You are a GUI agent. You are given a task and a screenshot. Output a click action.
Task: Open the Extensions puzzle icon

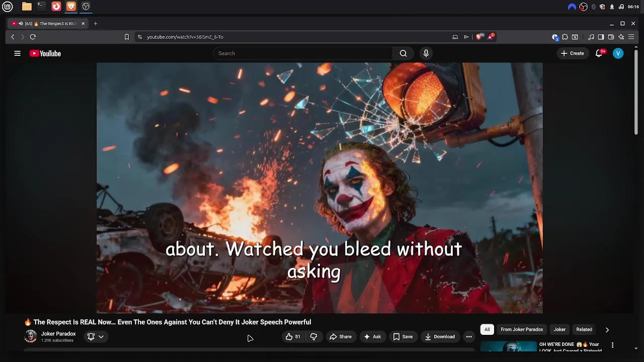tap(565, 37)
